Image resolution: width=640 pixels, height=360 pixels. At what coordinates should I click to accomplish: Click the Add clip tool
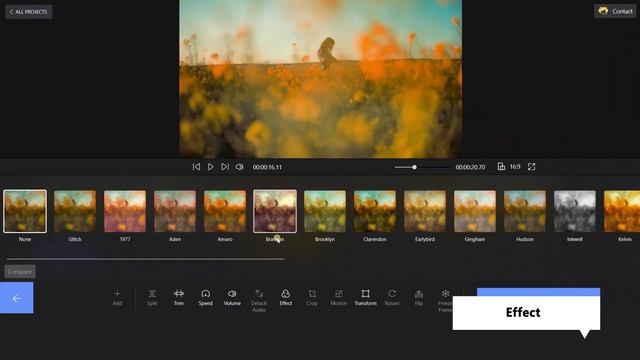tap(117, 298)
